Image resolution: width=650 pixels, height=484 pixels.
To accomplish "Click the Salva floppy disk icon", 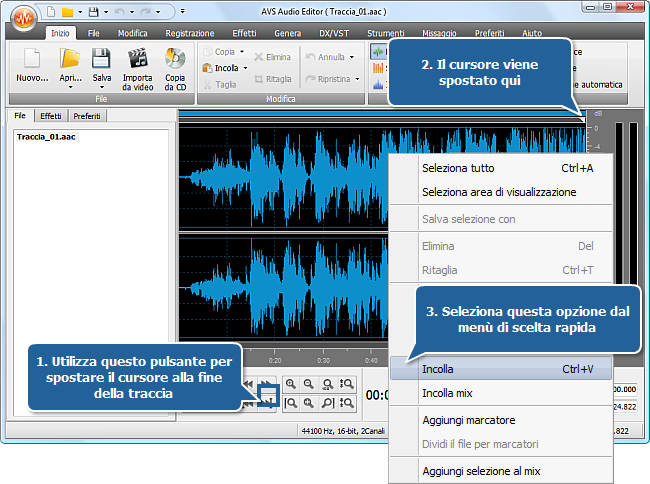I will 101,59.
